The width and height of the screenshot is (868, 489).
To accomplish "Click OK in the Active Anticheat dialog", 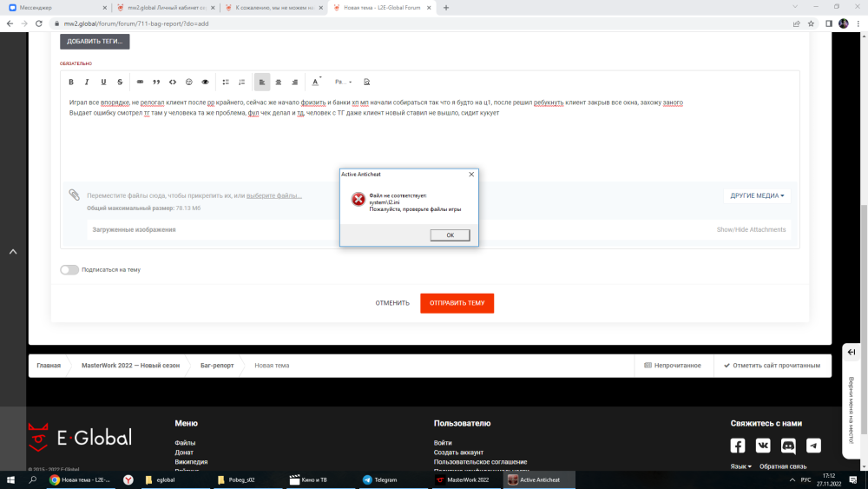I will 450,235.
